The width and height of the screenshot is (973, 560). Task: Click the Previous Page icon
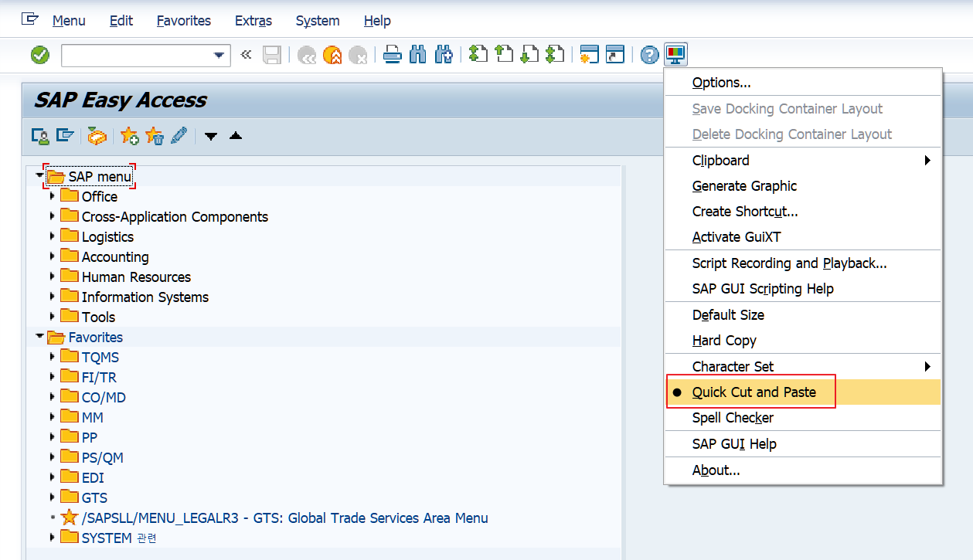click(x=504, y=55)
